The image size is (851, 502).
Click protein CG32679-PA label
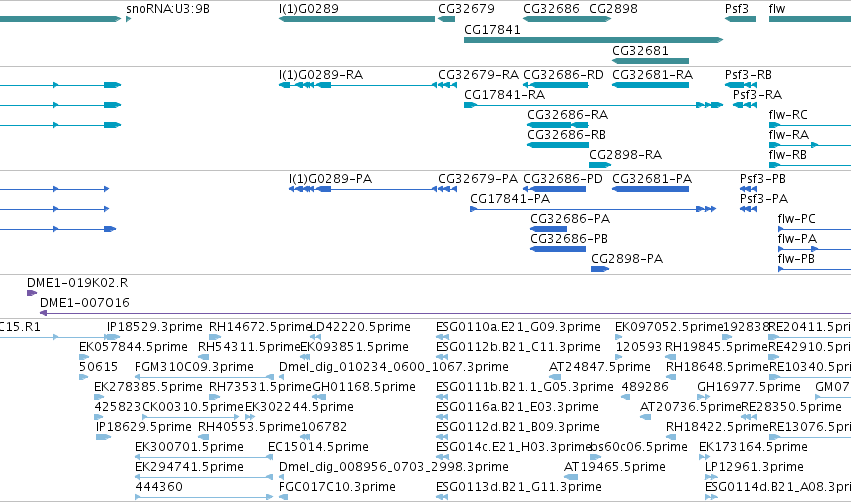click(478, 179)
